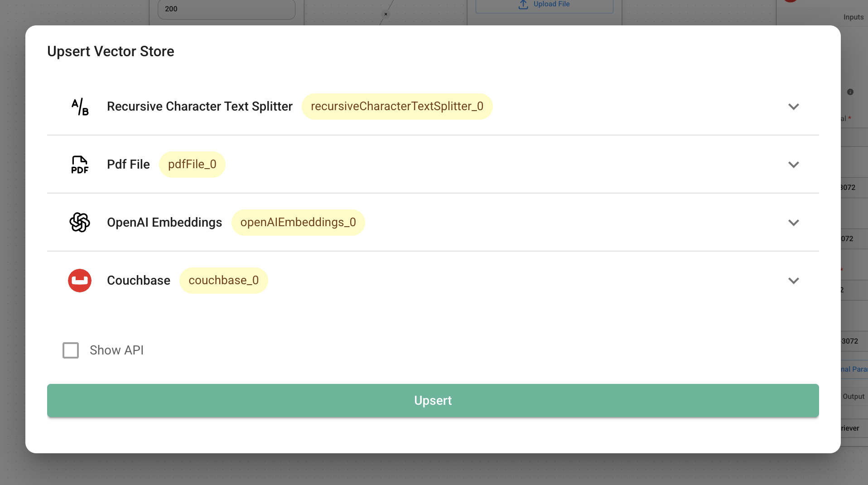Click the Upload File button
This screenshot has width=868, height=485.
[x=544, y=5]
